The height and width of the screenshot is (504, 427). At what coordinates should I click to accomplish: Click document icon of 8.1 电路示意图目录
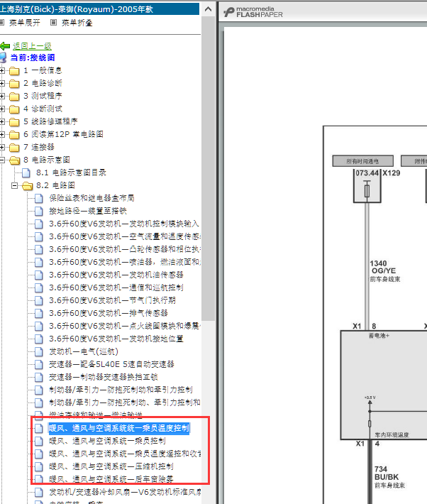point(26,173)
